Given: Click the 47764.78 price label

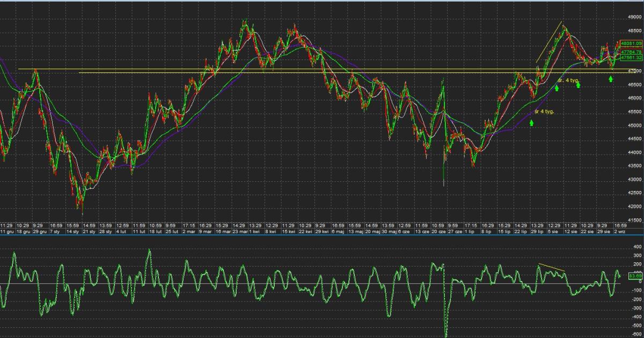Looking at the screenshot, I should 632,52.
